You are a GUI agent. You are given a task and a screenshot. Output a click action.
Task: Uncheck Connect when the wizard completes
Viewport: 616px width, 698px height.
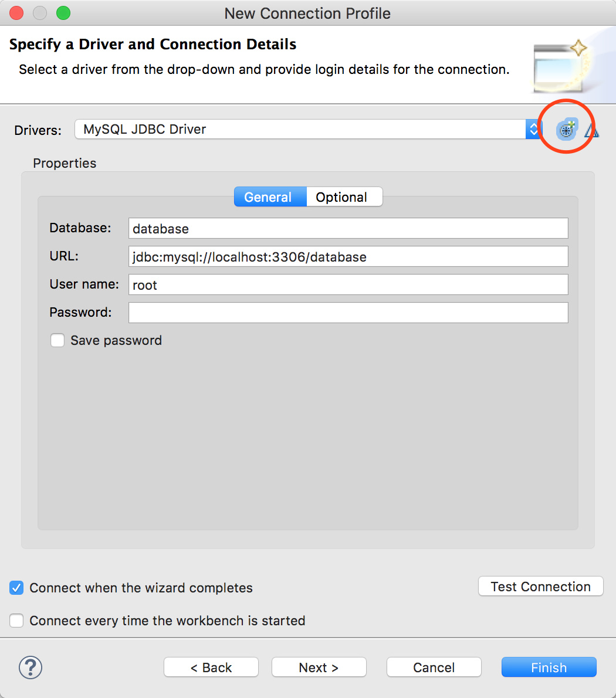click(16, 588)
